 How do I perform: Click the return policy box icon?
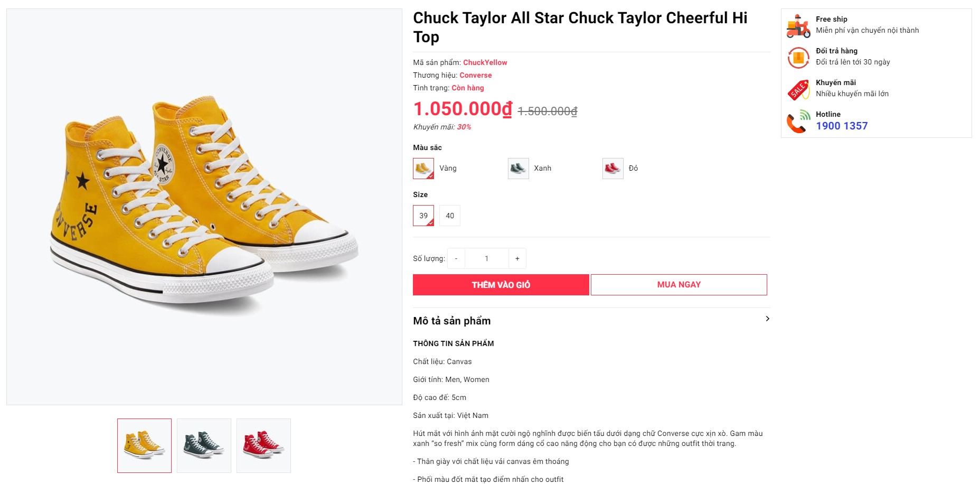[x=798, y=58]
